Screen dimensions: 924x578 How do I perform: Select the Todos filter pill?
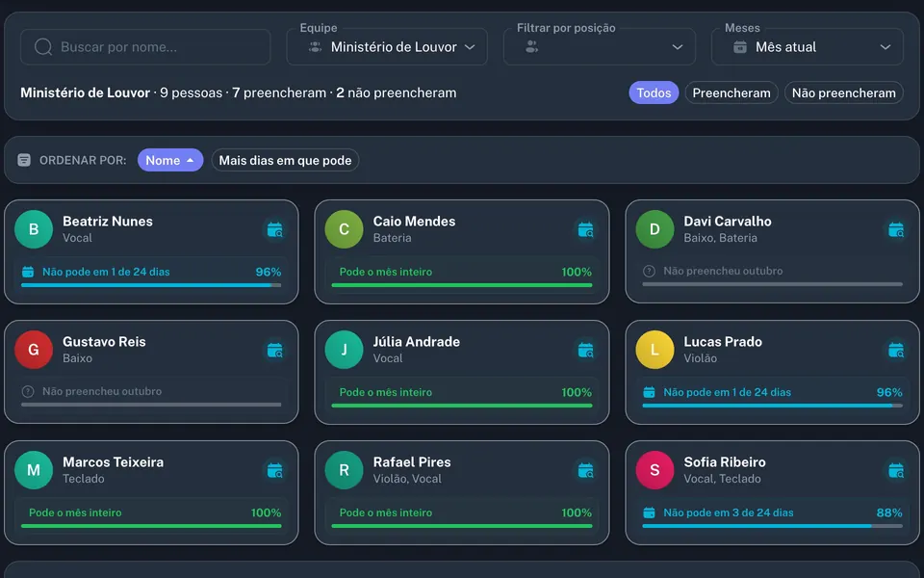tap(654, 92)
